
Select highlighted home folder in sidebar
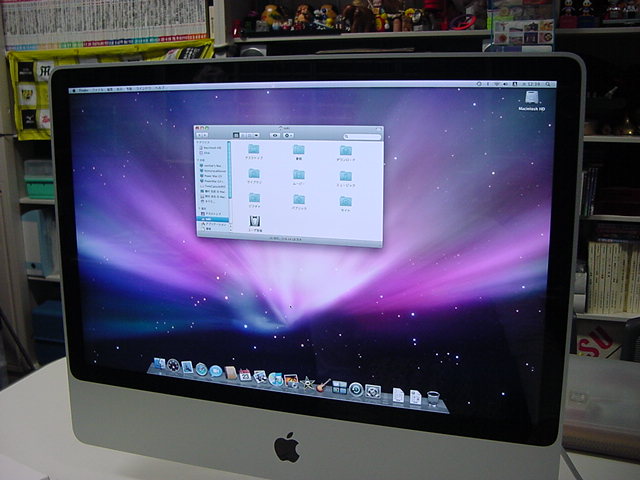pos(214,219)
